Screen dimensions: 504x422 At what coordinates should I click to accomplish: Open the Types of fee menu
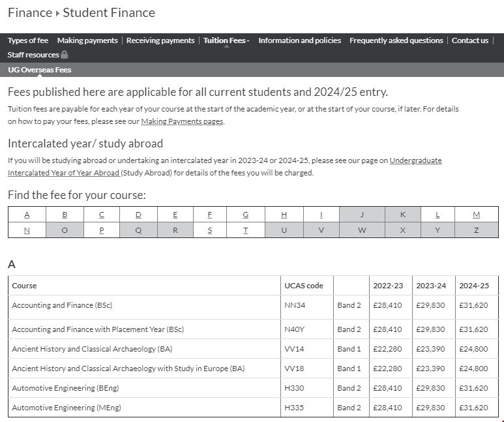(x=28, y=40)
